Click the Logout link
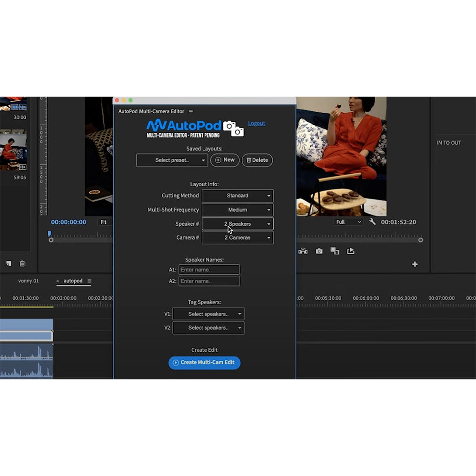Viewport: 476px width, 476px height. [x=257, y=123]
